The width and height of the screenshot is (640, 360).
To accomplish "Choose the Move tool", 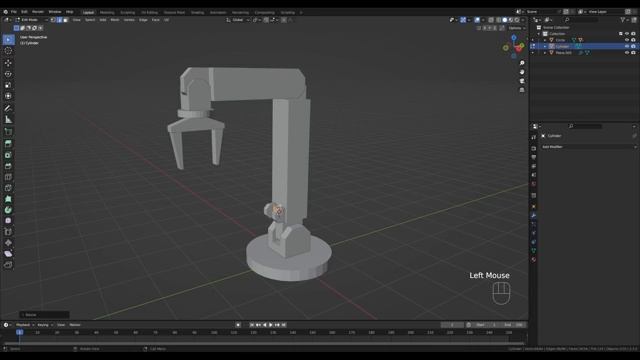I will (8, 63).
